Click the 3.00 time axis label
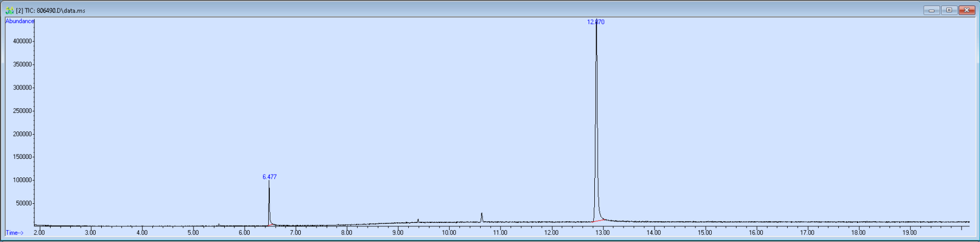This screenshot has width=980, height=242. tap(90, 232)
